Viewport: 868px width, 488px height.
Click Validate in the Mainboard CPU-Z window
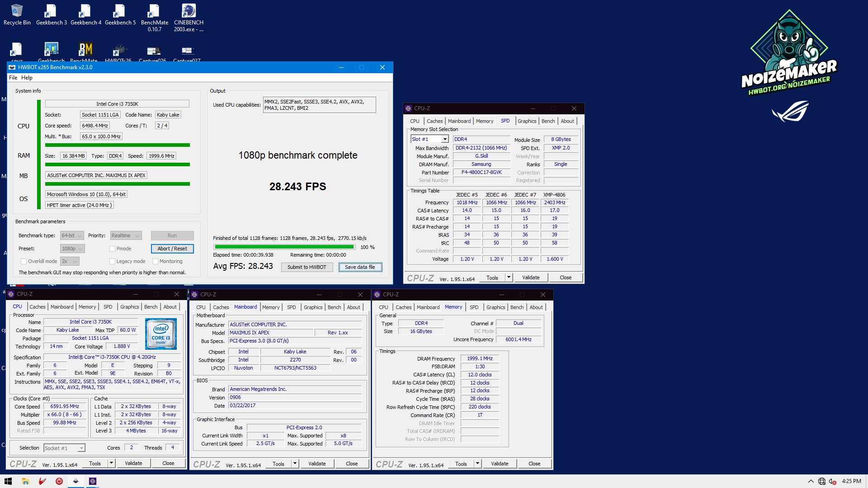pyautogui.click(x=317, y=464)
